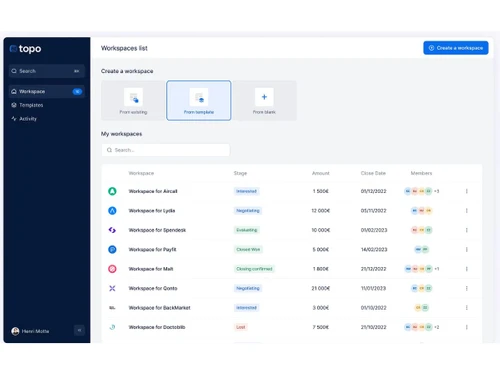The height and width of the screenshot is (375, 500).
Task: Click the plus icon in From blank
Action: [x=264, y=97]
